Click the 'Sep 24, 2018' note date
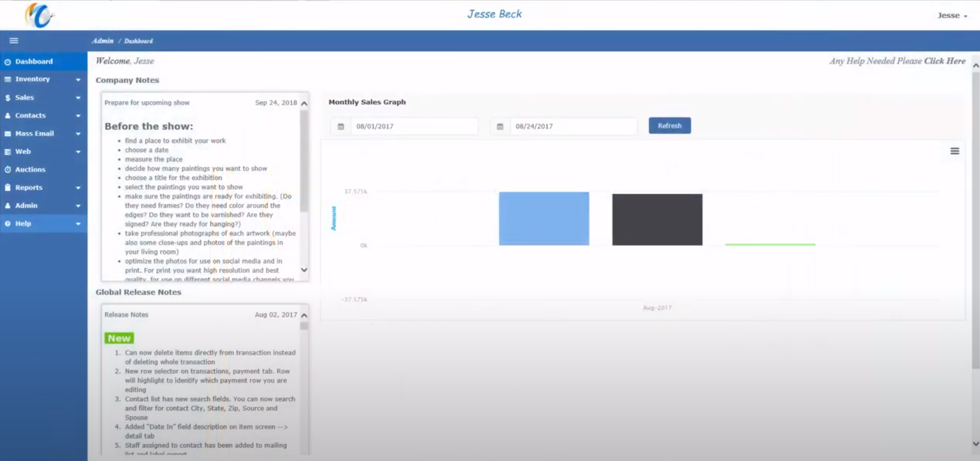Viewport: 980px width, 461px height. tap(276, 103)
